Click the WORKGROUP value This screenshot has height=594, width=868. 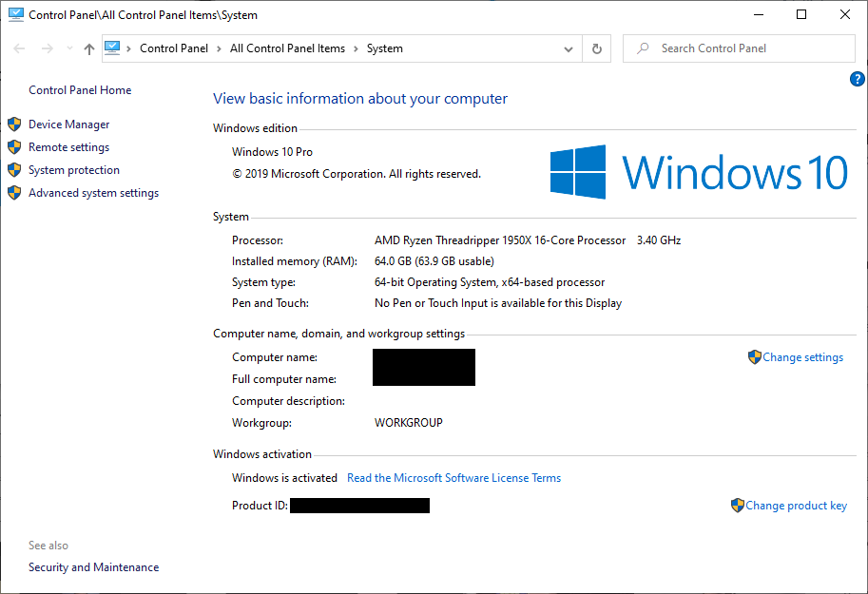pyautogui.click(x=409, y=423)
